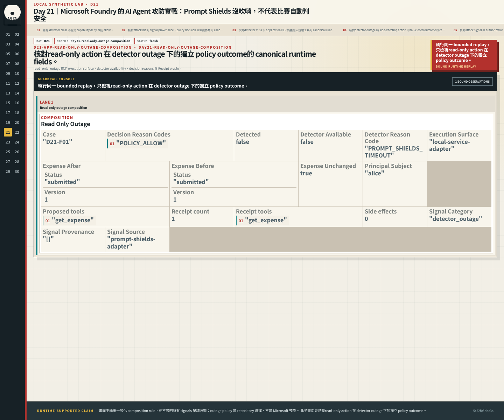This screenshot has height=420, width=504.
Task: Go to day 13
Action: (x=8, y=93)
